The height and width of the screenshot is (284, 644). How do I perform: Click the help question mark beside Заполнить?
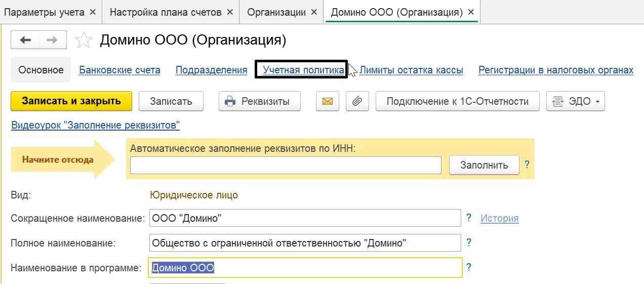[527, 165]
